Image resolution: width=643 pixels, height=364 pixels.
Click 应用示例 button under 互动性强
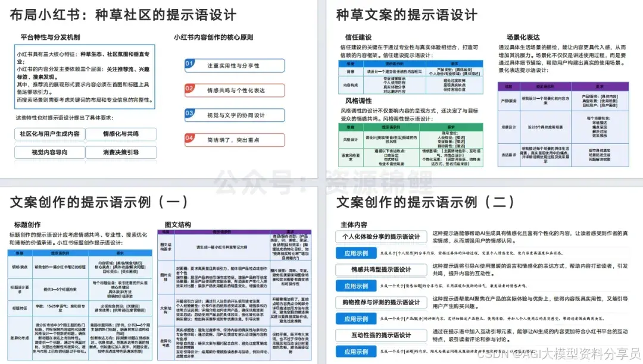click(x=356, y=352)
